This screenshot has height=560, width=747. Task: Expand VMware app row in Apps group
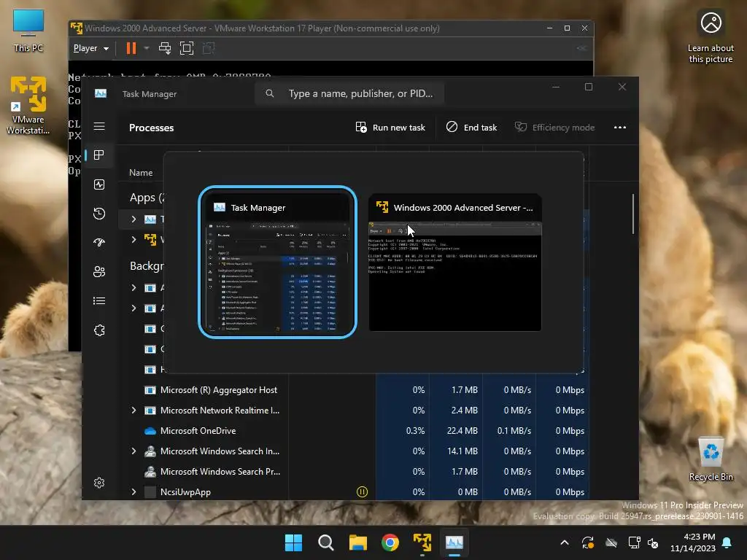(x=134, y=239)
